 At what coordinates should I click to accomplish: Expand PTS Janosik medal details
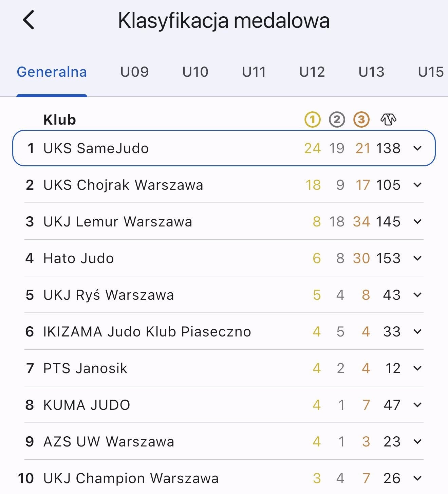(417, 368)
